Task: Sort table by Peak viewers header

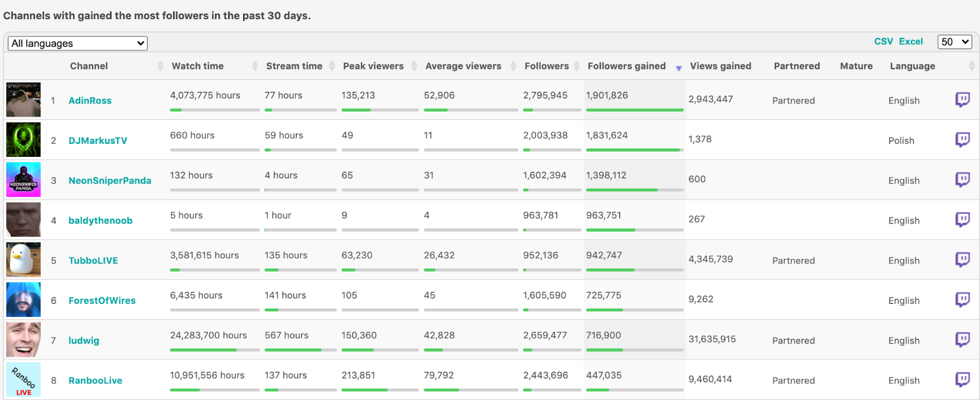Action: [x=373, y=66]
